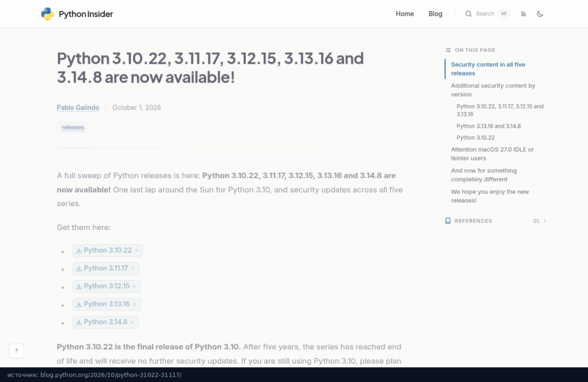Viewport: 588px width, 382px height.
Task: Open author Pablo Galindo link
Action: 78,107
